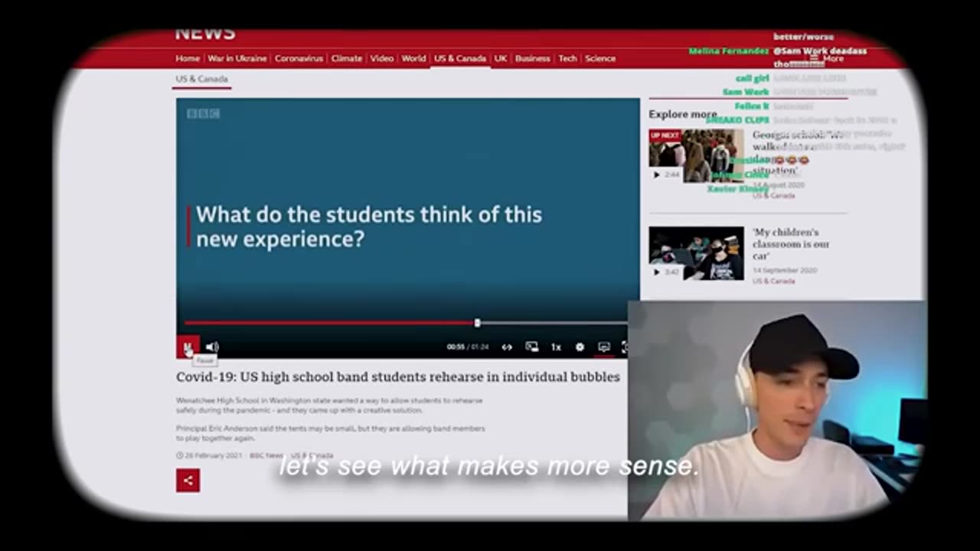
Task: Go to Coronavirus section
Action: [x=299, y=58]
